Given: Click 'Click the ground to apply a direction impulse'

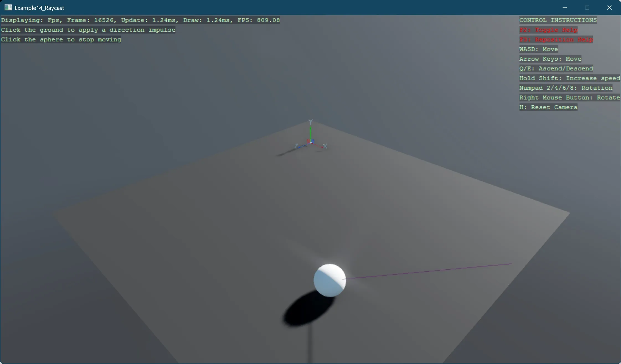Looking at the screenshot, I should point(88,30).
